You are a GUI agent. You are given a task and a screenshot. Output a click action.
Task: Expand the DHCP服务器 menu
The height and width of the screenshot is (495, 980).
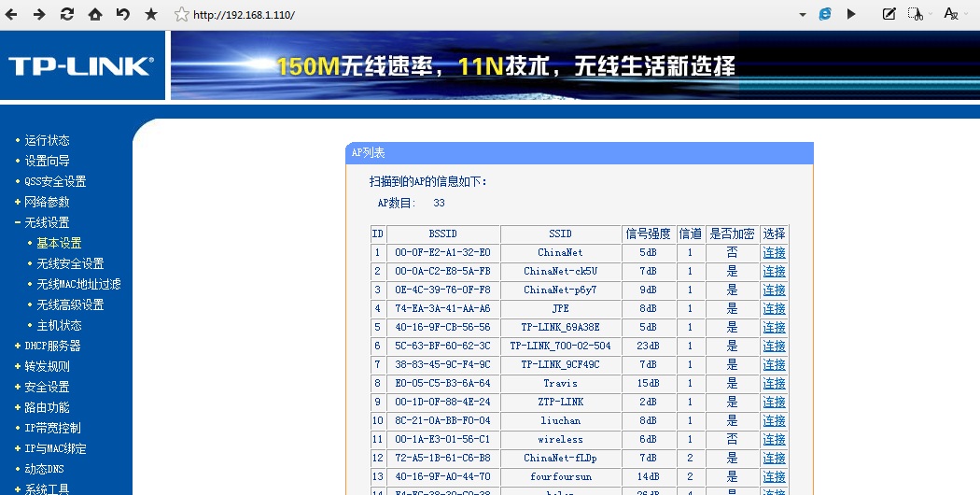coord(52,346)
